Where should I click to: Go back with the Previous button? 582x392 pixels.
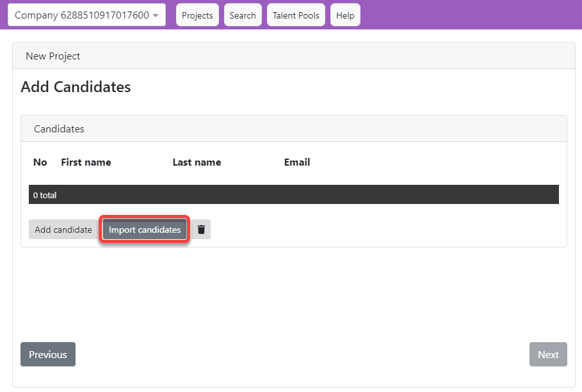(x=48, y=354)
